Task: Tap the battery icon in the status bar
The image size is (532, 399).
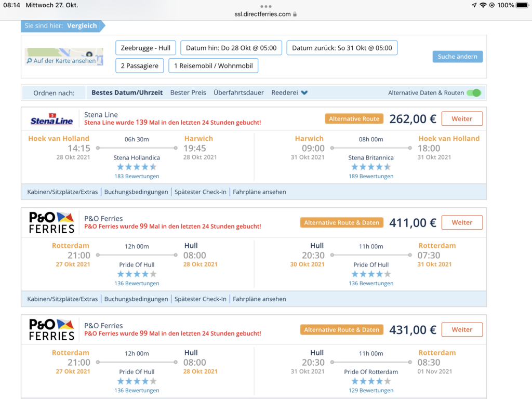Action: (x=523, y=5)
